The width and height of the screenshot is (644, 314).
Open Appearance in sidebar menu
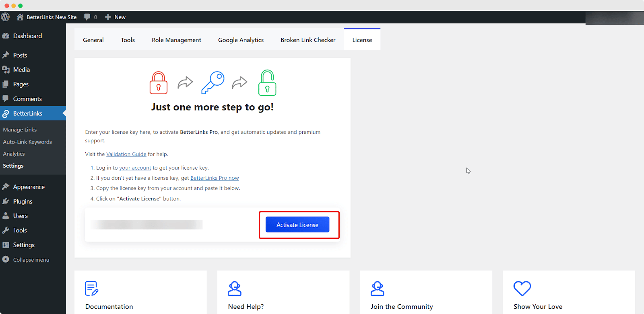coord(29,187)
